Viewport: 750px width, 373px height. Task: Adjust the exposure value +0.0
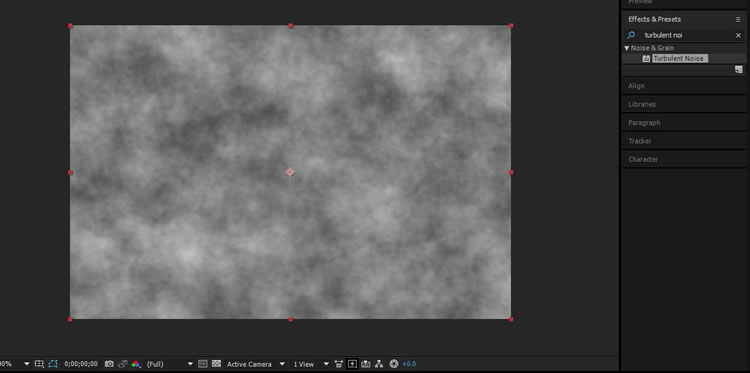point(409,364)
